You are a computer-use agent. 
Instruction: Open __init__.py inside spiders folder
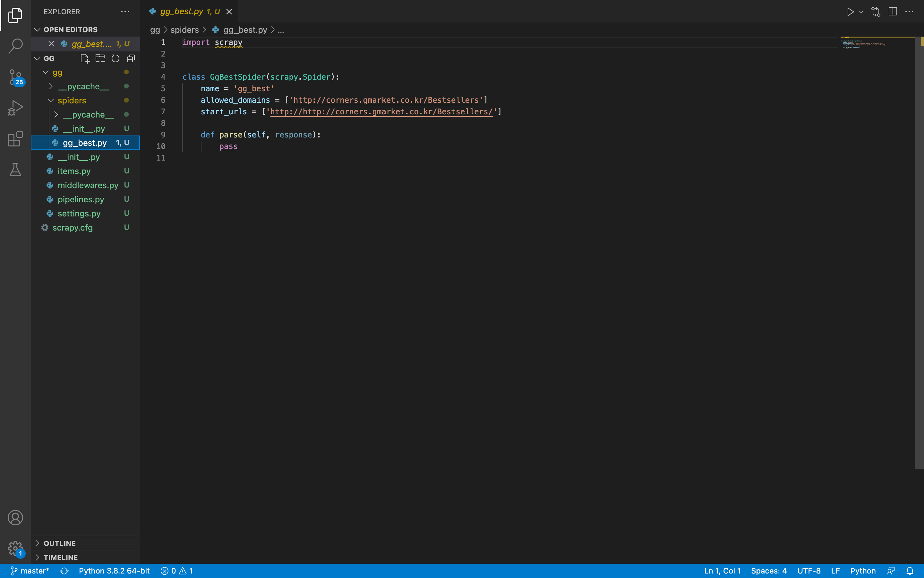click(86, 129)
